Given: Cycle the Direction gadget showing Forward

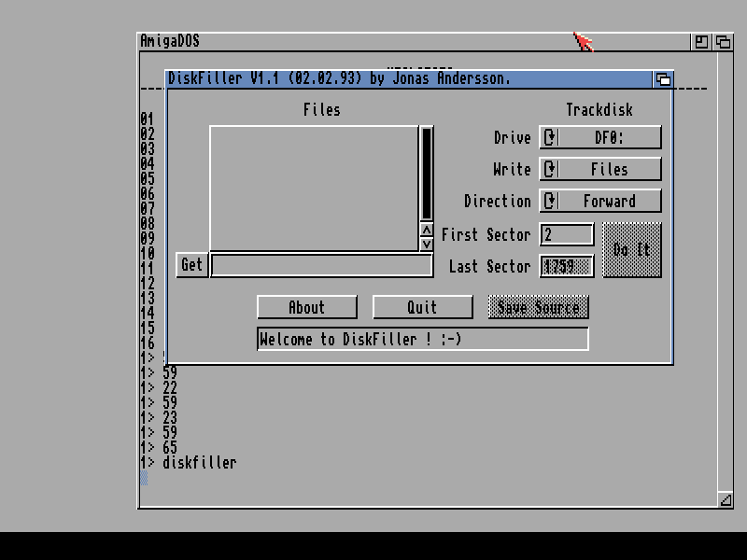Looking at the screenshot, I should click(x=600, y=201).
